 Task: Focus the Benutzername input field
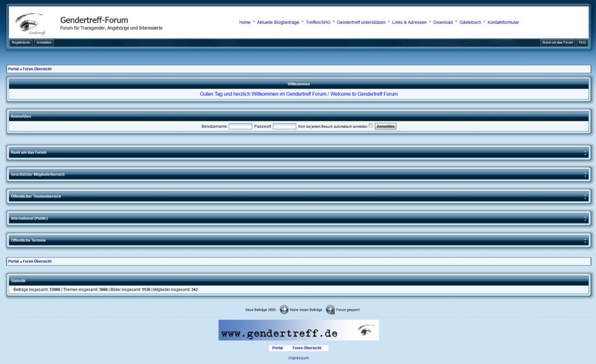[240, 126]
